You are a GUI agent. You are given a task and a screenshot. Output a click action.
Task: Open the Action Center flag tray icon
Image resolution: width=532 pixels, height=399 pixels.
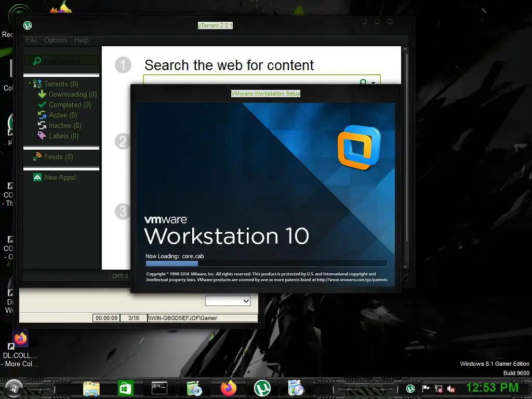click(x=425, y=389)
